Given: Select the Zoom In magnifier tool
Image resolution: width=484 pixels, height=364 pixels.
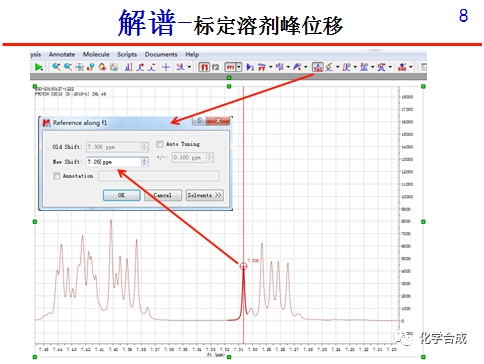Looking at the screenshot, I should pyautogui.click(x=56, y=67).
